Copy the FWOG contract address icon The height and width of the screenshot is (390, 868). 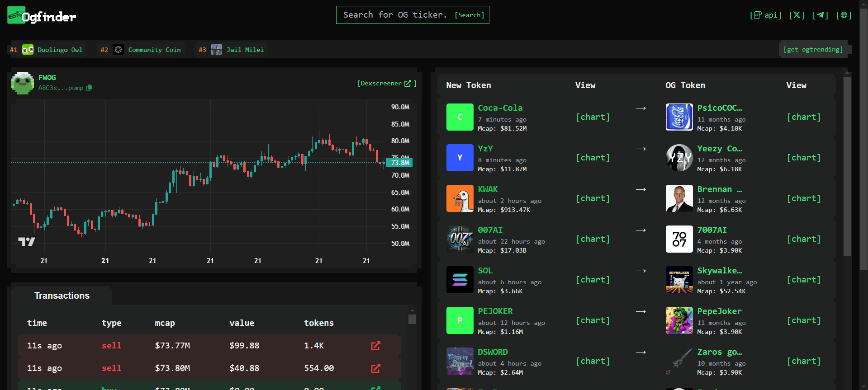[x=89, y=88]
